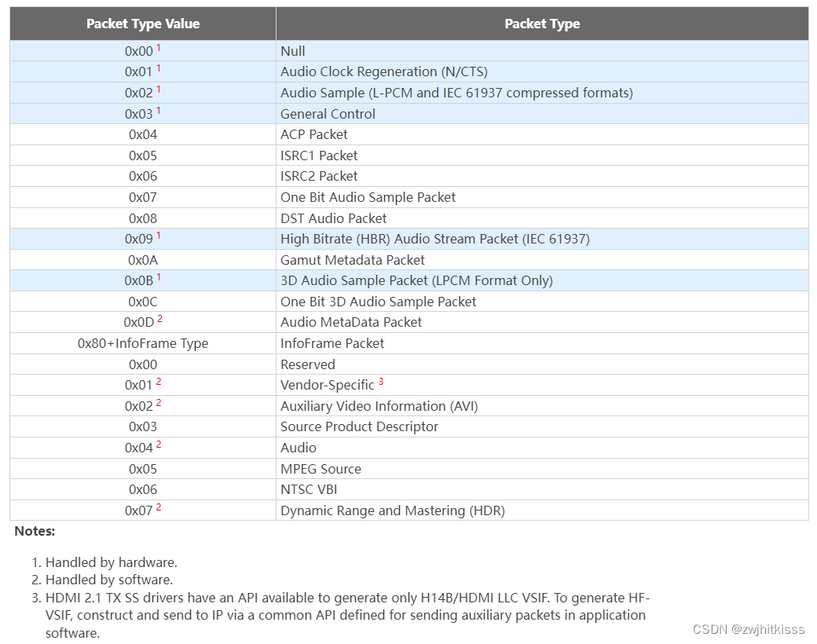Select the 0x08 value cell

[x=143, y=218]
